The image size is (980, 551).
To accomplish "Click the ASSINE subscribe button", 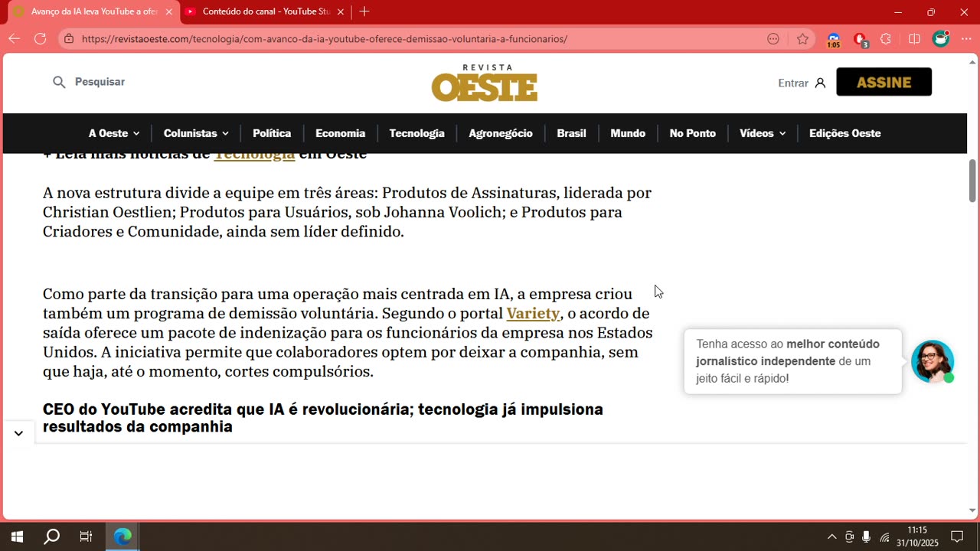I will pos(884,82).
